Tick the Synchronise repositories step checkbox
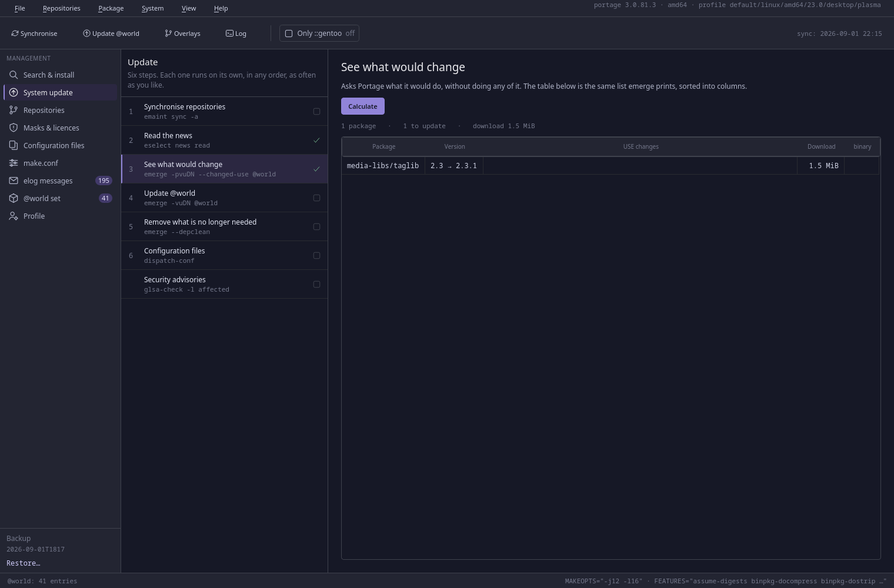The width and height of the screenshot is (894, 588). pyautogui.click(x=316, y=111)
